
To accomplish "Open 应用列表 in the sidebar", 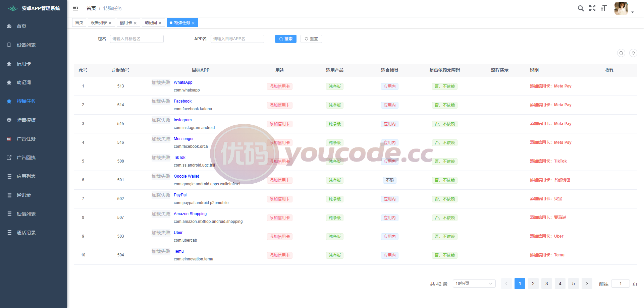I will tap(34, 176).
